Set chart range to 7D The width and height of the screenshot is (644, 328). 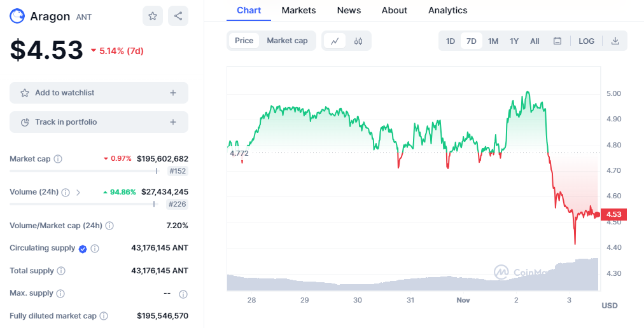(x=472, y=41)
